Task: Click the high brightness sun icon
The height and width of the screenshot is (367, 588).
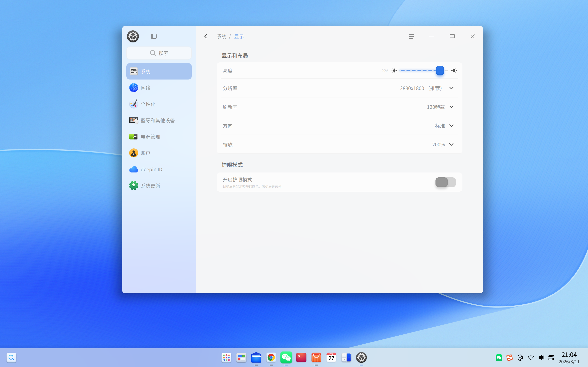Action: click(454, 71)
